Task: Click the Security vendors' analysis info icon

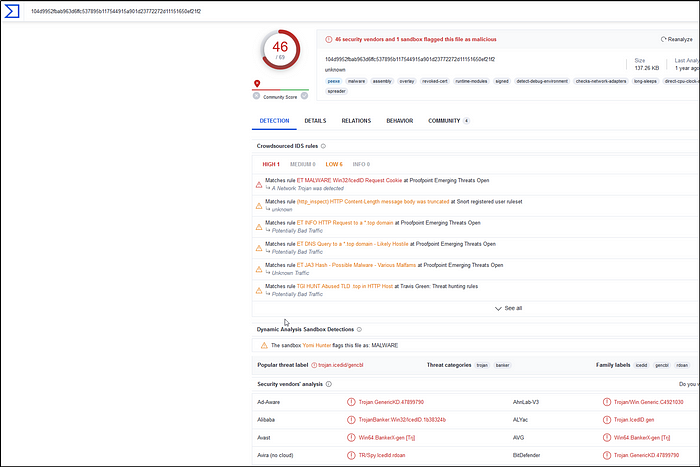Action: (331, 383)
